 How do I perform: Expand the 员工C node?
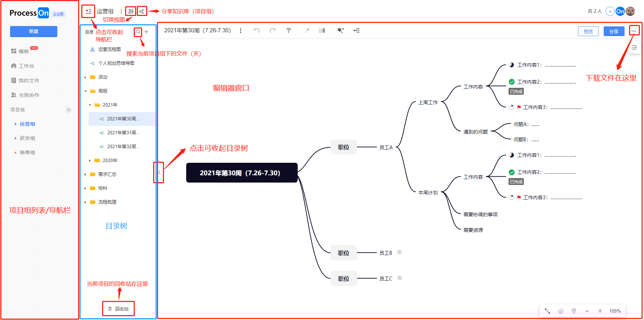pos(400,278)
